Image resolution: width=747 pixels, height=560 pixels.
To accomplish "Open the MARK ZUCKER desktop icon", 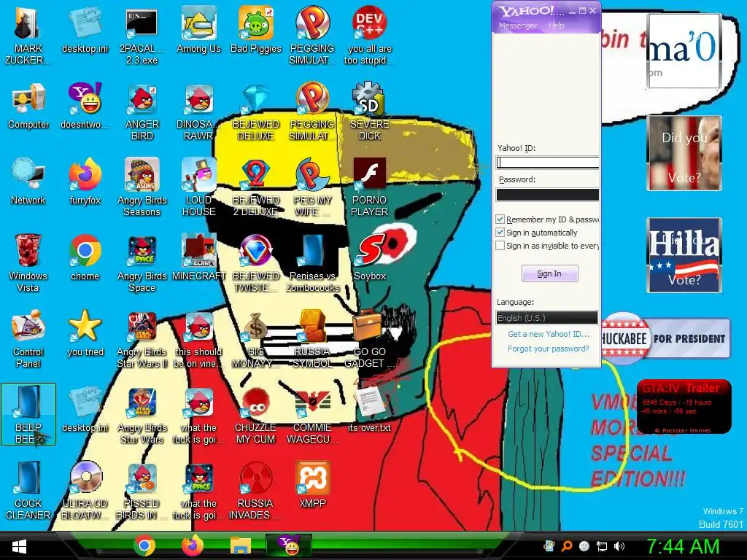I will [28, 36].
